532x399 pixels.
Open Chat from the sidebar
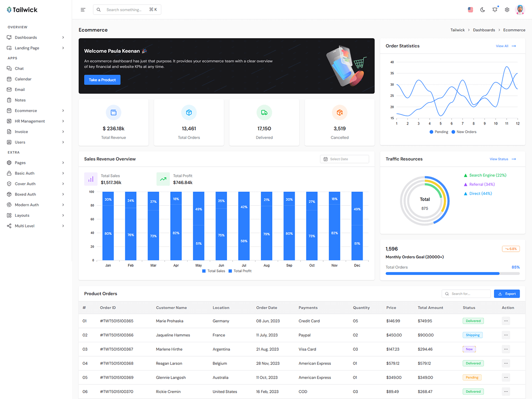19,69
